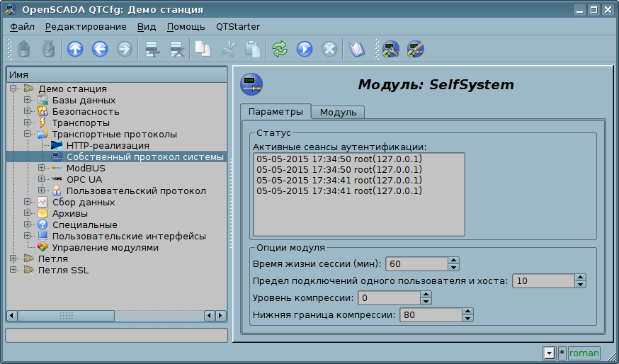Expand the Петля SSL node
Viewport: 619px width, 364px height.
[x=13, y=270]
